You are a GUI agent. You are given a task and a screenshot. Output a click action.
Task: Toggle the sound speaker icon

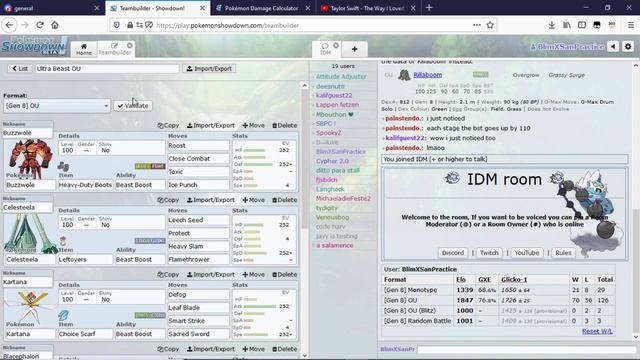[613, 47]
